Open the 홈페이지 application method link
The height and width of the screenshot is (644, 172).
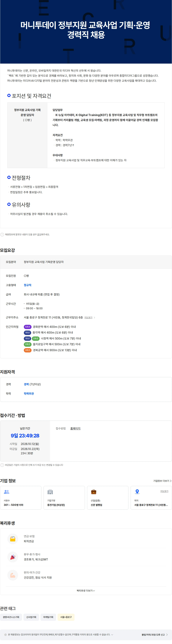point(75,428)
